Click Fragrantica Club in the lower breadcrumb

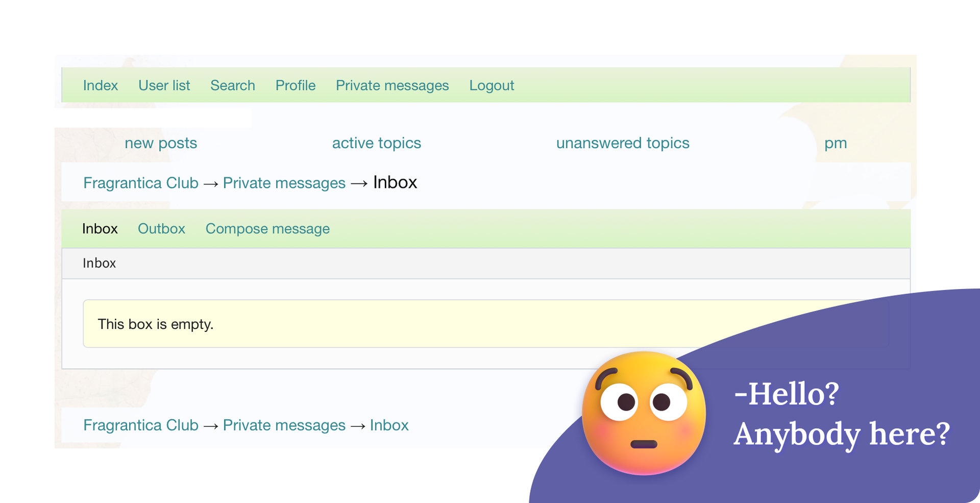pyautogui.click(x=140, y=425)
